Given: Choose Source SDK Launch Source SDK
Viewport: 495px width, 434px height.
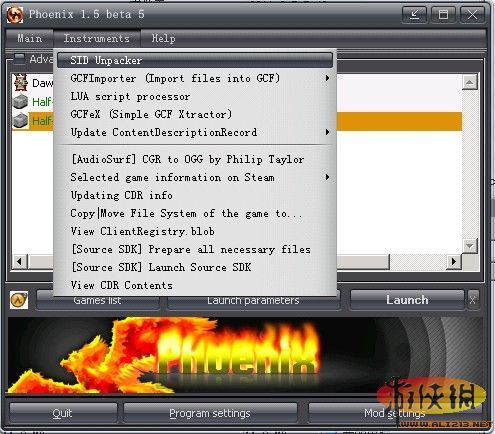Looking at the screenshot, I should [195, 267].
